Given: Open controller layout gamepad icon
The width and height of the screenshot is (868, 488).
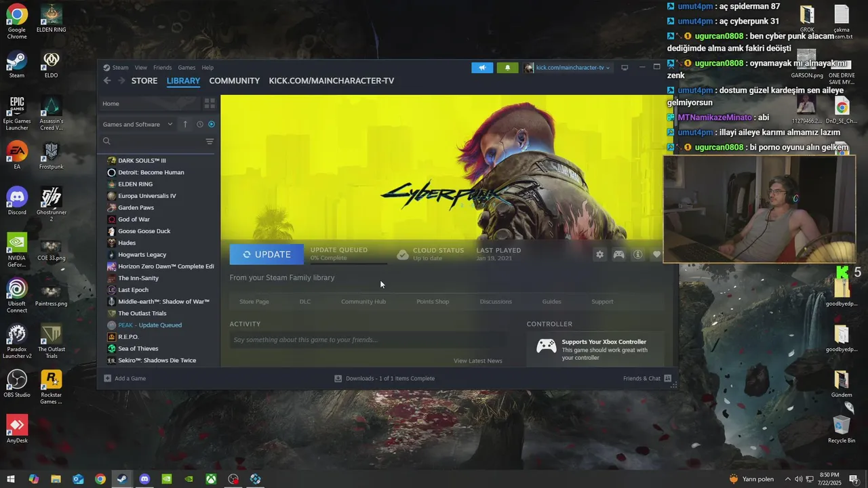Looking at the screenshot, I should 618,254.
